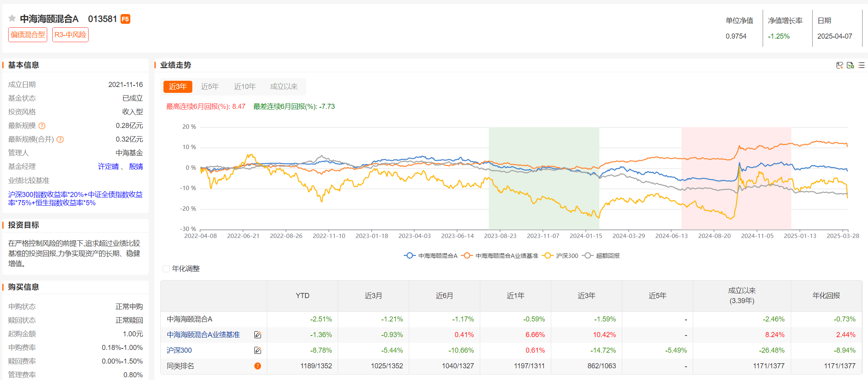868x380 pixels.
Task: Click the 成立以来 (3.39年) column header
Action: click(x=742, y=296)
